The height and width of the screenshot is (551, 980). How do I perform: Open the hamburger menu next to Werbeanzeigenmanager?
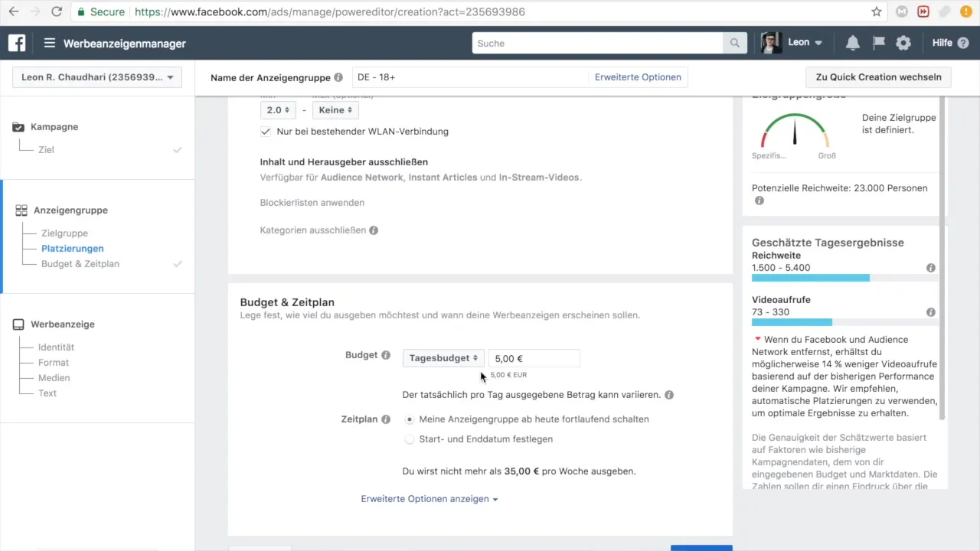(50, 44)
